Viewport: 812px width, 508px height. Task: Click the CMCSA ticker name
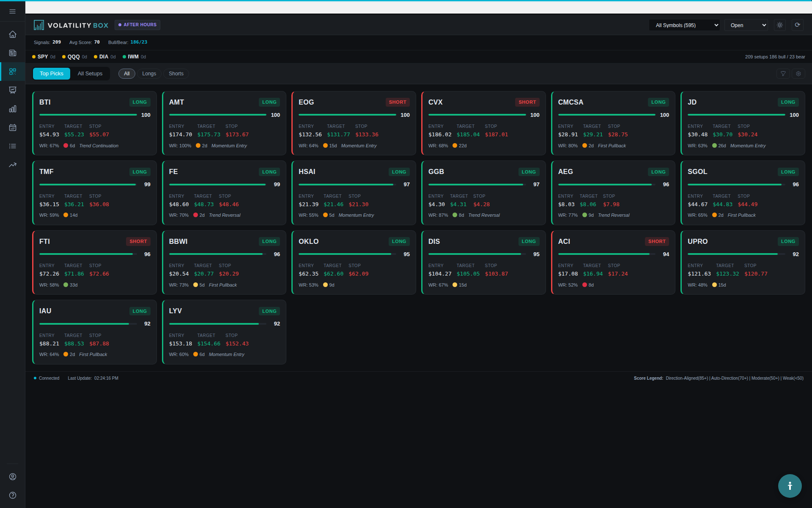tap(571, 102)
